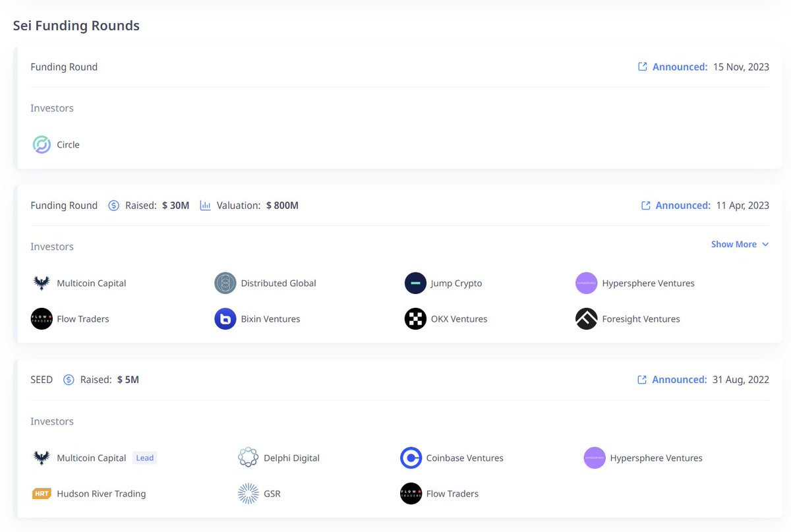The width and height of the screenshot is (791, 532).
Task: Click Multicoin Capital logo in SEED round
Action: 42,458
